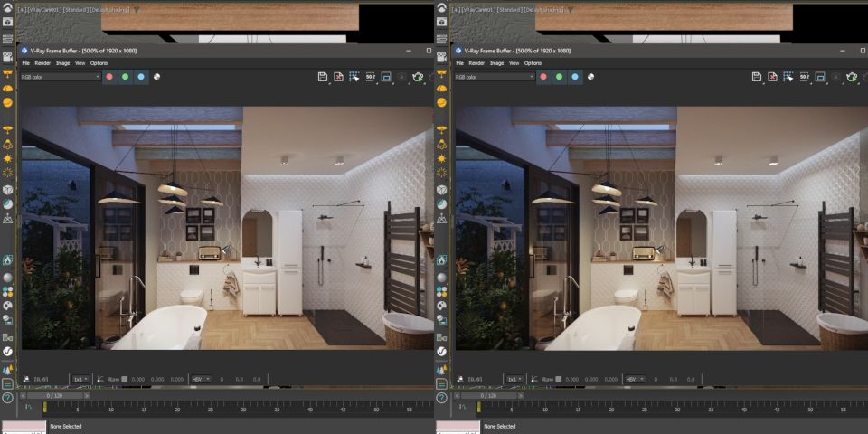Enable follow mouse rendering in left frame buffer

354,78
